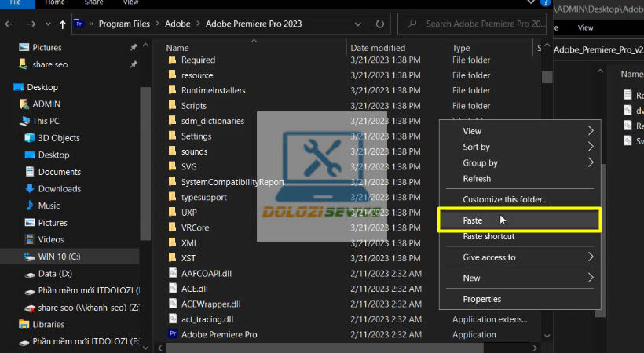
Task: Expand the address bar history dropdown
Action: click(x=357, y=24)
